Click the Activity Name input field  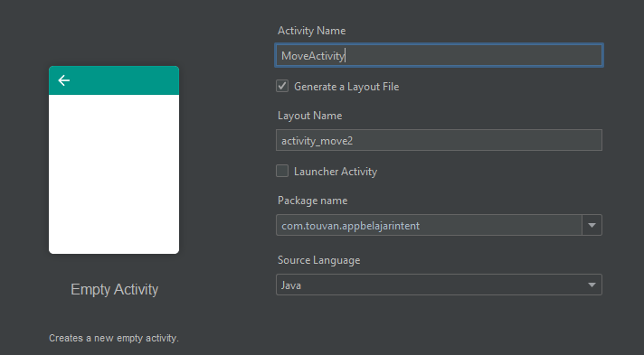tap(439, 55)
